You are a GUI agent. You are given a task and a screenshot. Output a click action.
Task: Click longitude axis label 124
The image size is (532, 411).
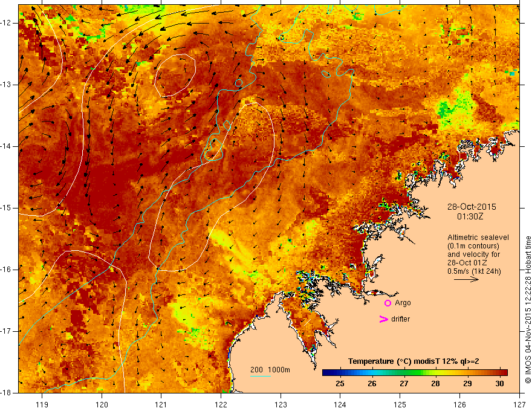click(x=340, y=404)
